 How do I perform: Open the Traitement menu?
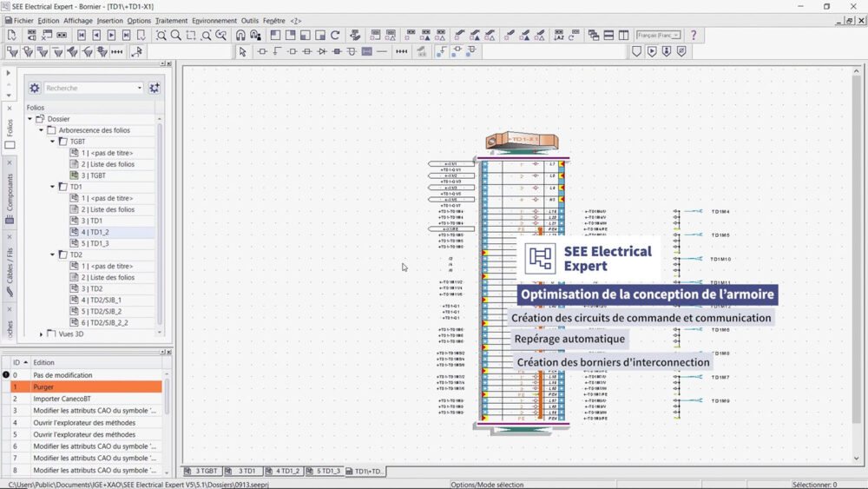point(171,21)
